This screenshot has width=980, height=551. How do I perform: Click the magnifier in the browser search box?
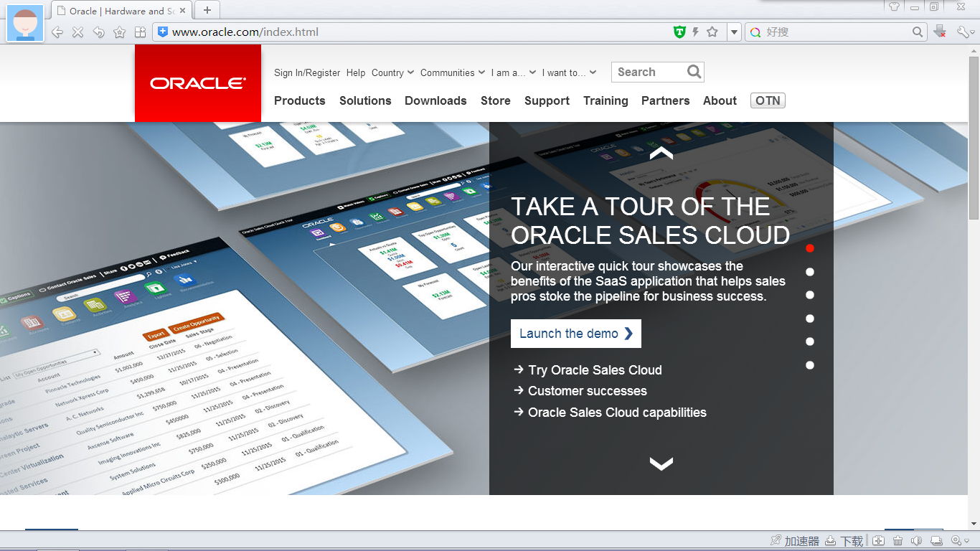[x=918, y=32]
